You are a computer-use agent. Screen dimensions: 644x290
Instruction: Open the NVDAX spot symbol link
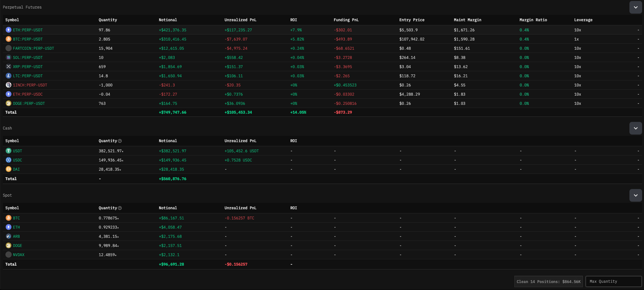19,255
